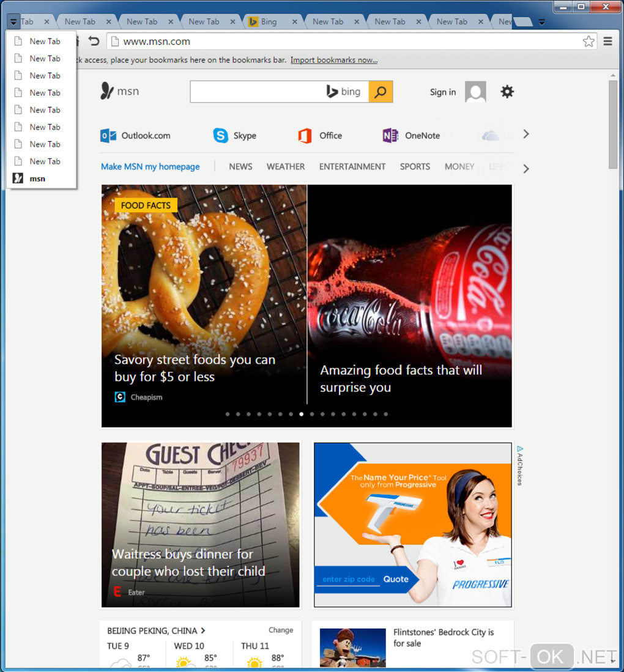Click Make MSN my homepage
Image resolution: width=624 pixels, height=672 pixels.
pyautogui.click(x=150, y=167)
